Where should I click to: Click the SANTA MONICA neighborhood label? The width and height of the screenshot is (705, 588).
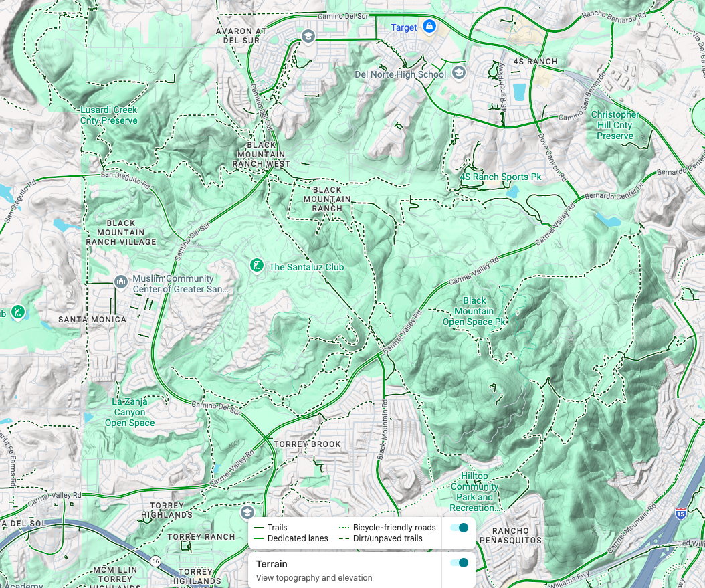(x=92, y=319)
